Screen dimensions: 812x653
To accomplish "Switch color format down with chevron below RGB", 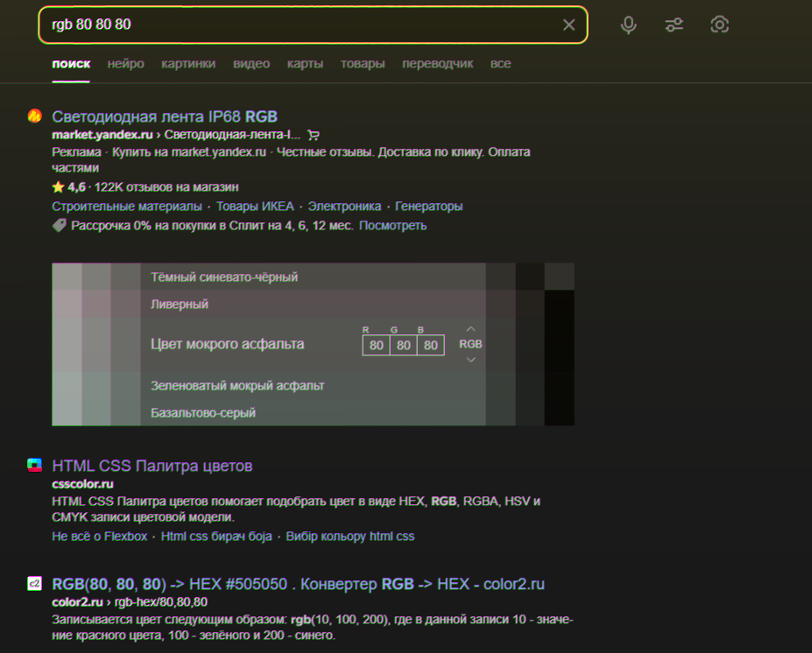I will pos(470,360).
